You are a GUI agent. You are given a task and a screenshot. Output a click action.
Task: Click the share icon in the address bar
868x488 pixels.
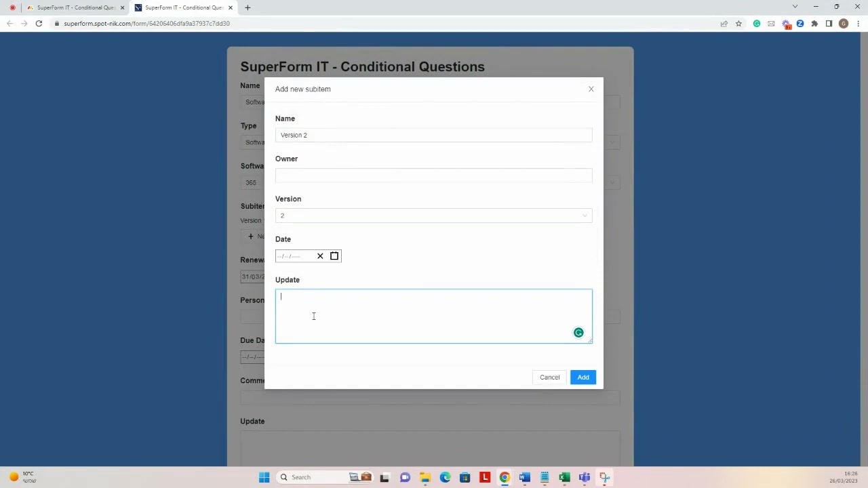[724, 23]
